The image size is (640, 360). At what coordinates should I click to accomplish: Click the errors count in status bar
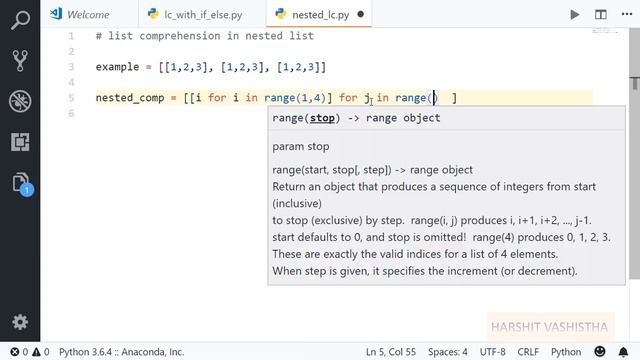(x=19, y=352)
